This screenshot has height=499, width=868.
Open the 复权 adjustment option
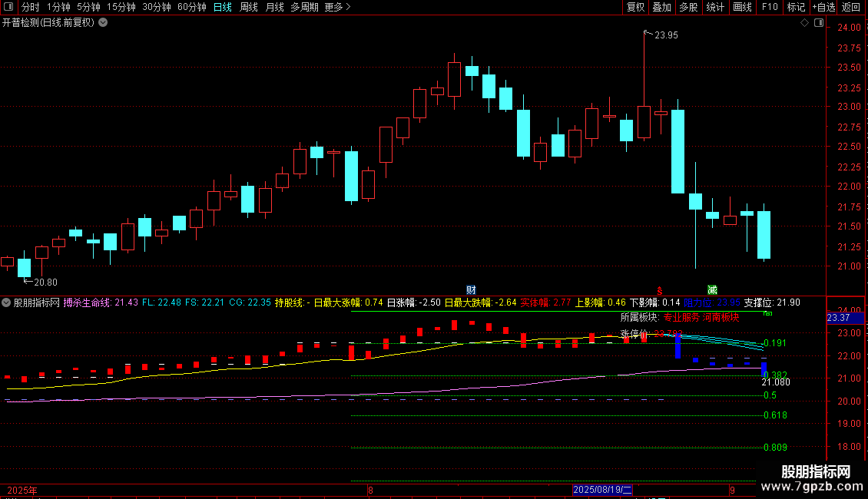click(635, 7)
